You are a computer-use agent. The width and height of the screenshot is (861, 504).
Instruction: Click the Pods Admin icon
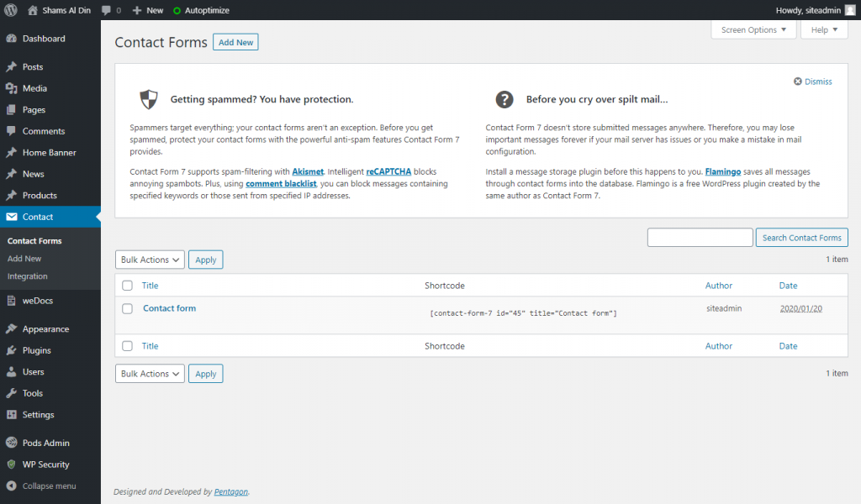pos(11,443)
